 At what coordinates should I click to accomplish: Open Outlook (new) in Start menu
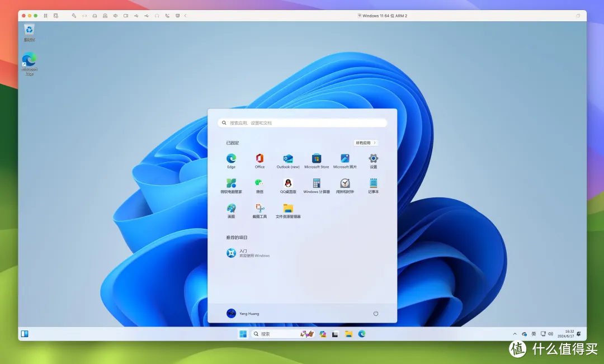pyautogui.click(x=288, y=161)
